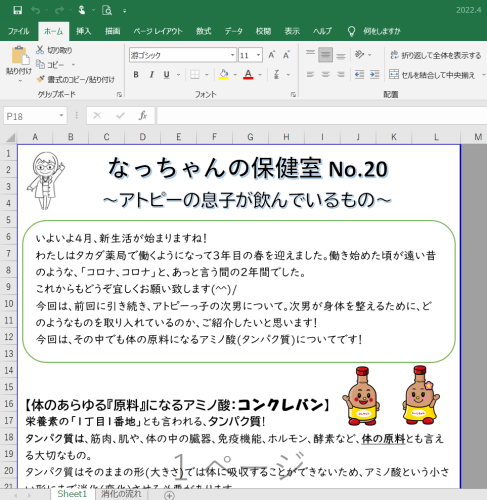Apply the yellow fill color bucket

[x=224, y=75]
